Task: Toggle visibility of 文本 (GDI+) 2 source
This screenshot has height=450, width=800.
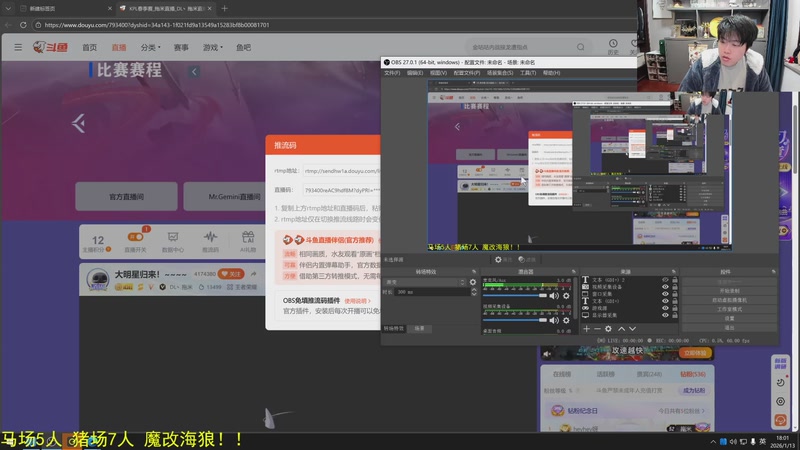Action: click(665, 280)
